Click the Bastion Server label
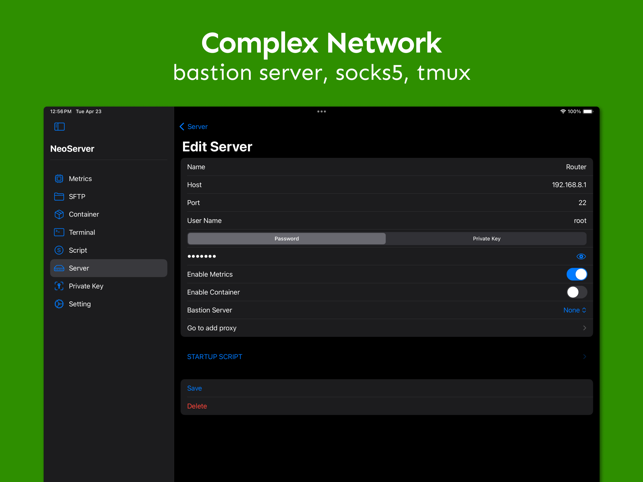Image resolution: width=643 pixels, height=482 pixels. click(x=210, y=311)
